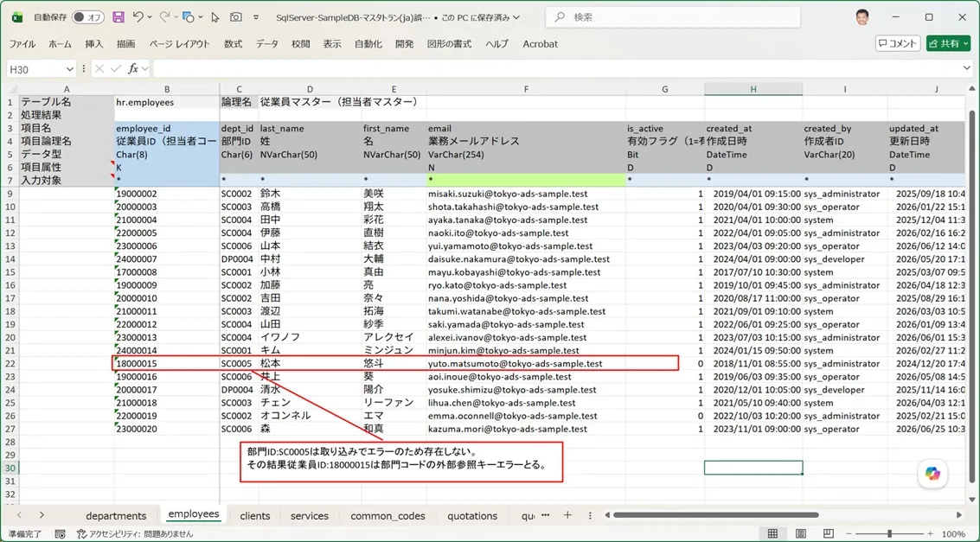
Task: Show hidden sheet tabs via ellipsis
Action: click(545, 515)
